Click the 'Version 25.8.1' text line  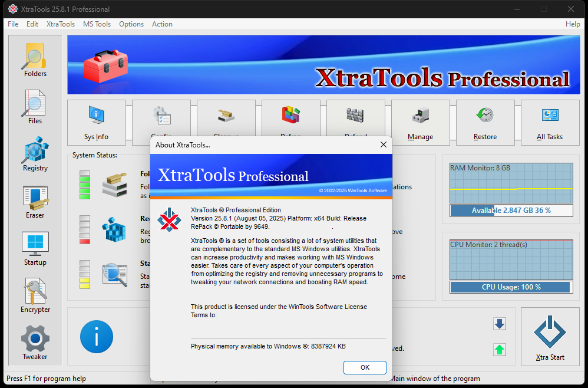pos(279,218)
